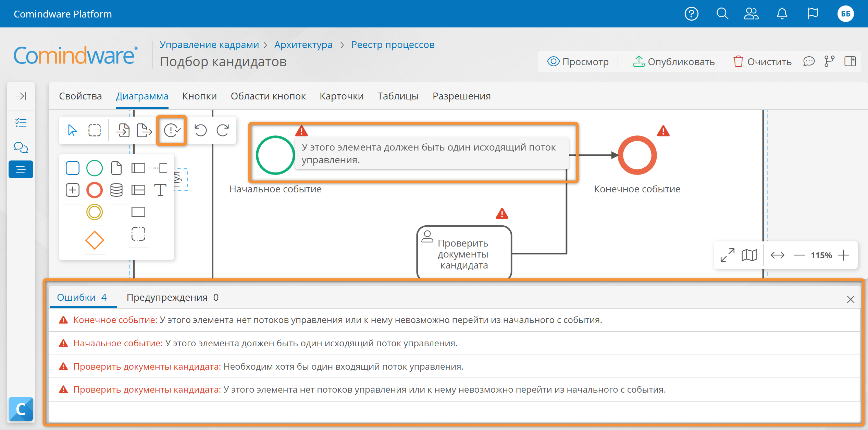
Task: Pick the text T shape
Action: 160,190
